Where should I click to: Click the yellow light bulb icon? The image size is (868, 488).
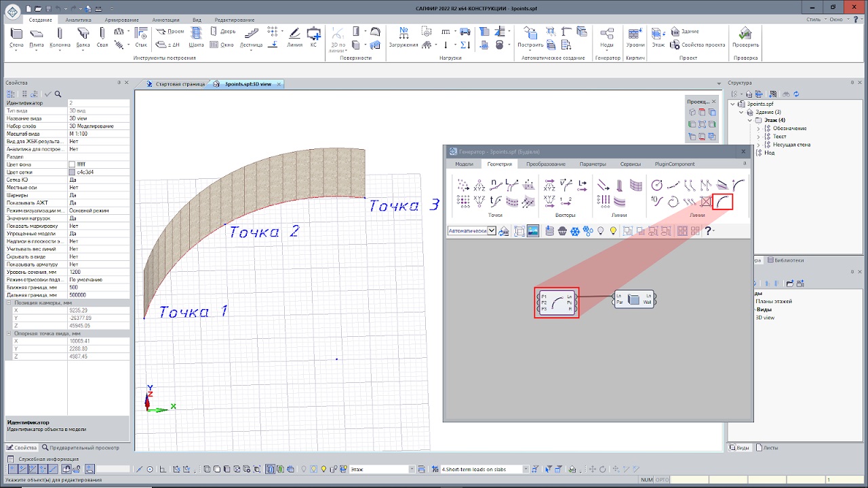[x=613, y=231]
